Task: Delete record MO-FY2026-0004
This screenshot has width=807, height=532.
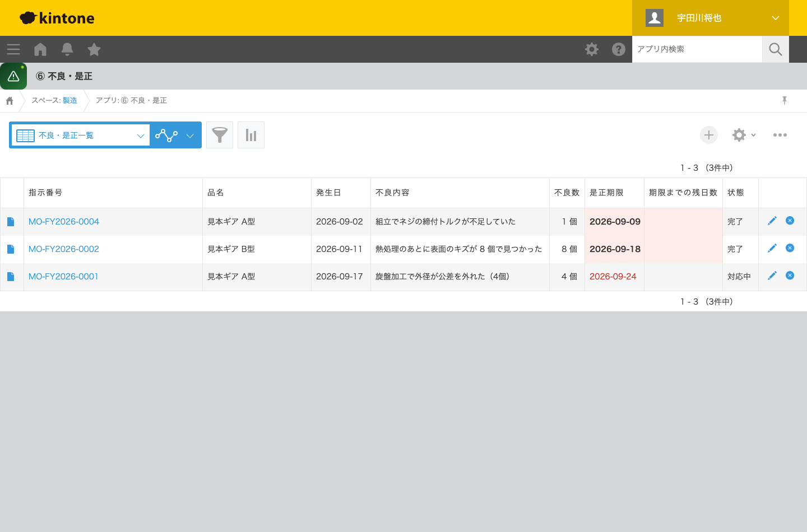Action: [x=790, y=221]
